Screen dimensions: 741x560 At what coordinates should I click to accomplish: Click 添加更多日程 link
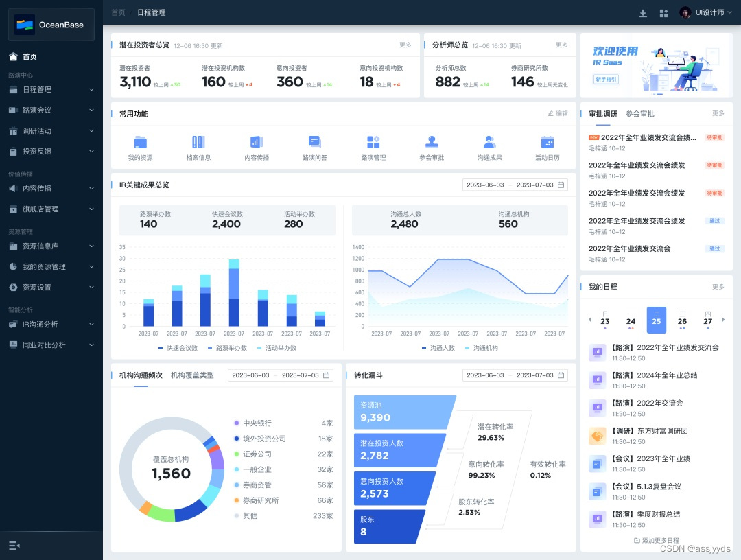click(657, 540)
